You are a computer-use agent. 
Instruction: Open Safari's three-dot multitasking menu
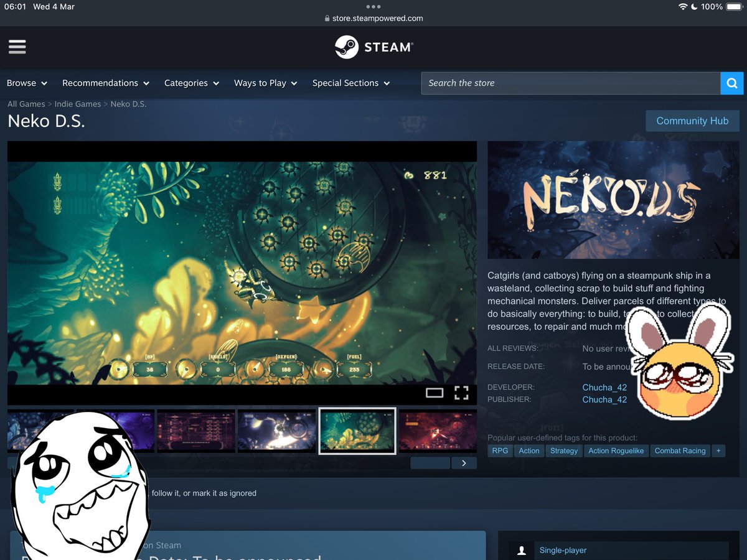coord(374,7)
